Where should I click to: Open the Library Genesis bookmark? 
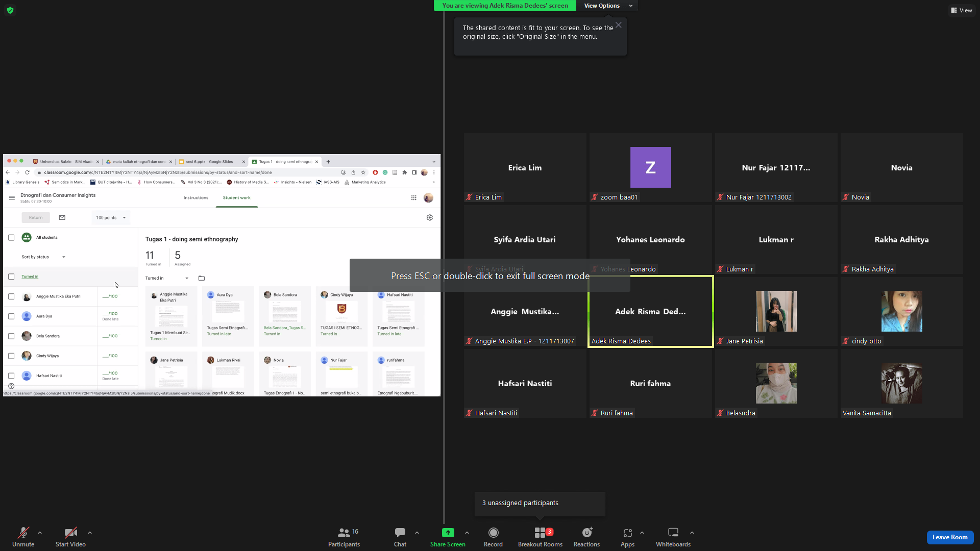[22, 182]
